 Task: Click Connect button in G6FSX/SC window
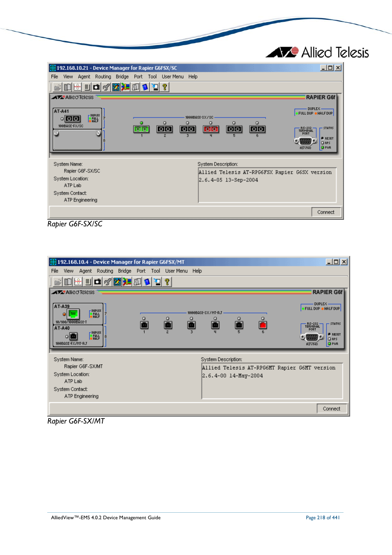pyautogui.click(x=326, y=212)
